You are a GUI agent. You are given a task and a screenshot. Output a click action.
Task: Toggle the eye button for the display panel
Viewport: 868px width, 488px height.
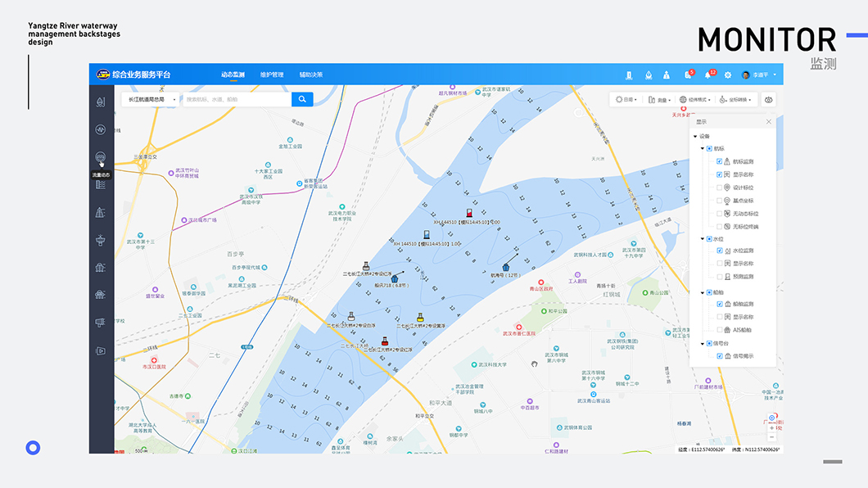coord(769,100)
